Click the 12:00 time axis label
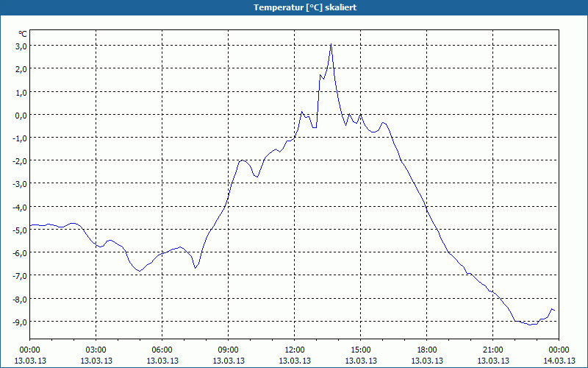588x368 pixels. click(295, 350)
